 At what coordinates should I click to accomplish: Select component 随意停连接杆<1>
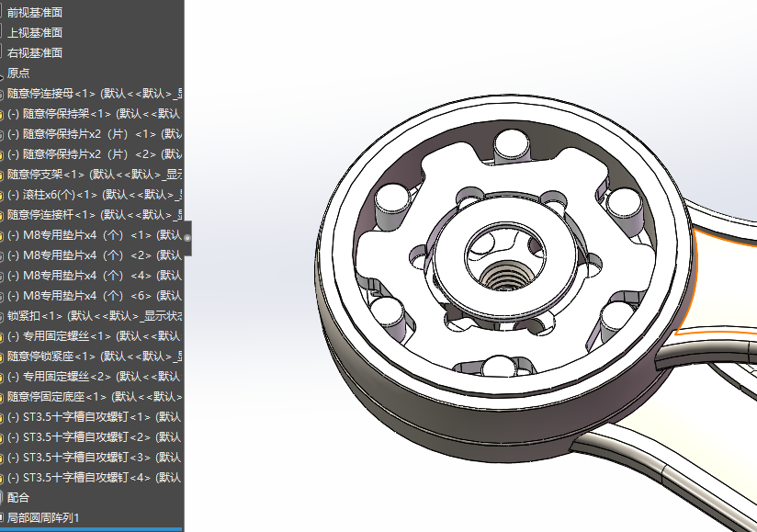[x=95, y=215]
